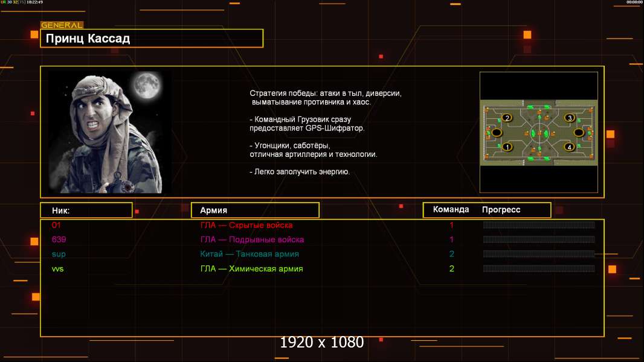Click army ГЛА — Подрывные войска
The image size is (644, 362).
pyautogui.click(x=252, y=240)
